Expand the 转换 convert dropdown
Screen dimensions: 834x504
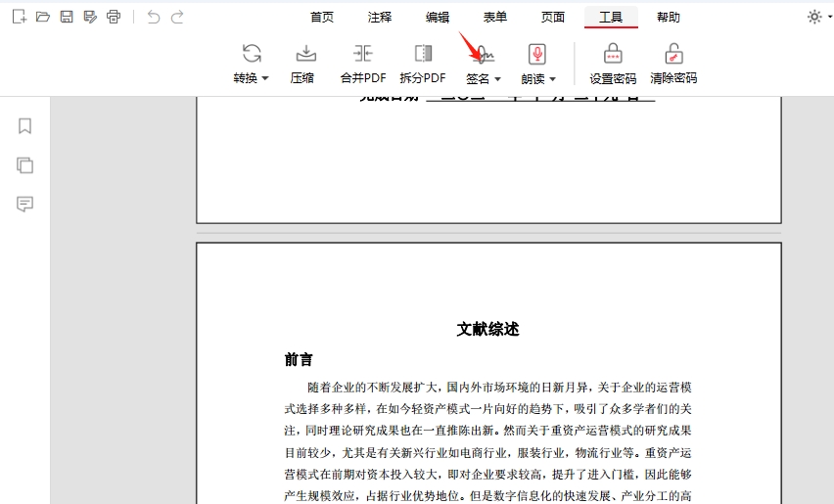coord(252,65)
